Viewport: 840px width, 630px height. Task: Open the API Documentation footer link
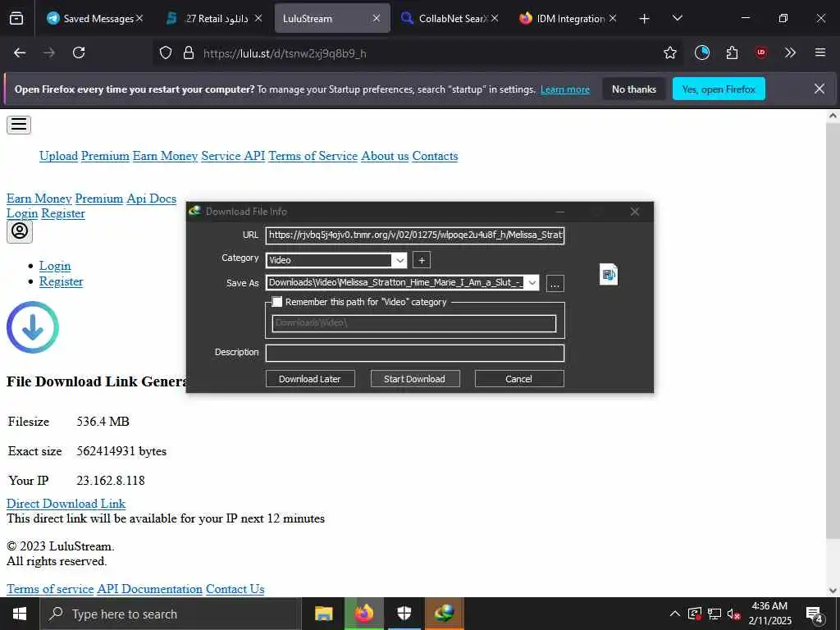pyautogui.click(x=149, y=589)
